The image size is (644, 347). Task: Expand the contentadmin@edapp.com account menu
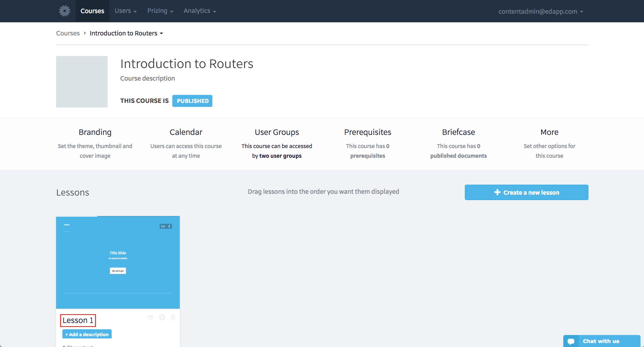click(540, 11)
